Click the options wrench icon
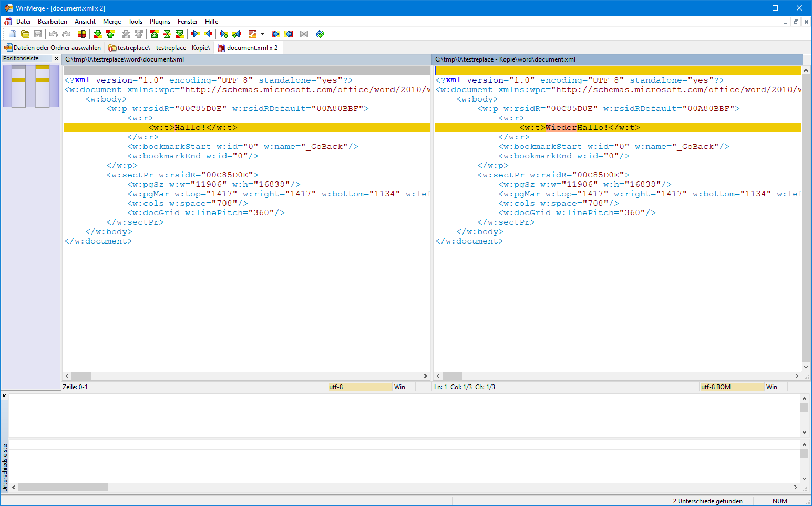Viewport: 812px width, 506px height. pyautogui.click(x=252, y=34)
